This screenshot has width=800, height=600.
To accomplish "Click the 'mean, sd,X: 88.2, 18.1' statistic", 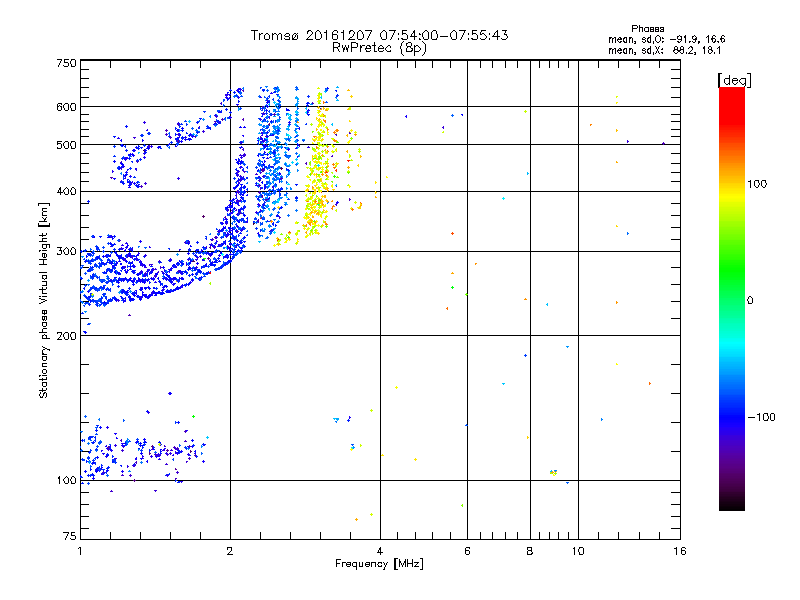I will [664, 50].
